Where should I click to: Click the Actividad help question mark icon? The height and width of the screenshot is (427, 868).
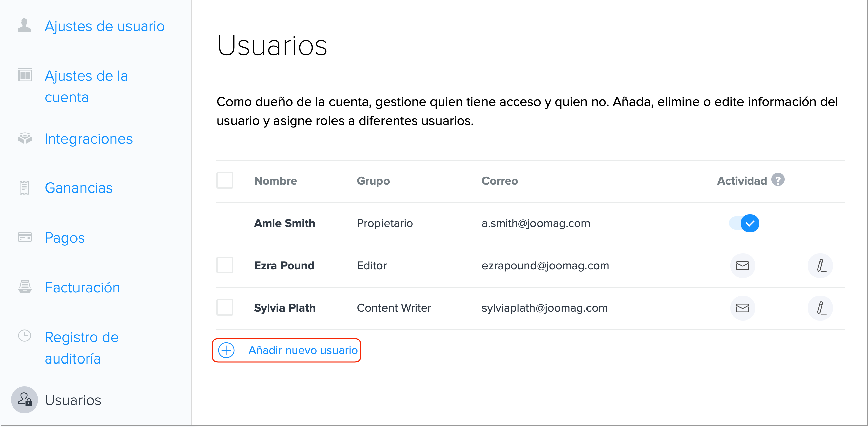tap(778, 180)
